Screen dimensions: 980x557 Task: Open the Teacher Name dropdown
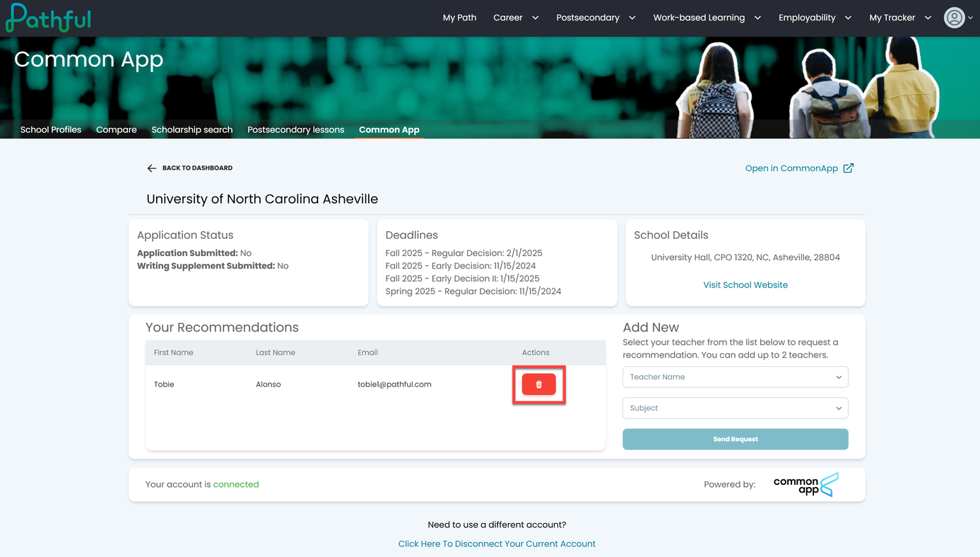click(736, 377)
